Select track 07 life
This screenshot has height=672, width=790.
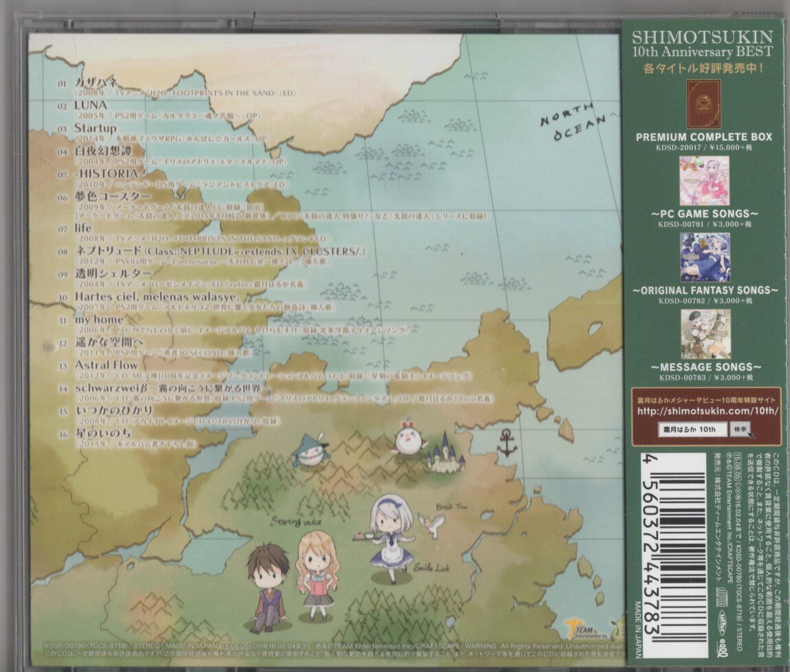pyautogui.click(x=83, y=228)
